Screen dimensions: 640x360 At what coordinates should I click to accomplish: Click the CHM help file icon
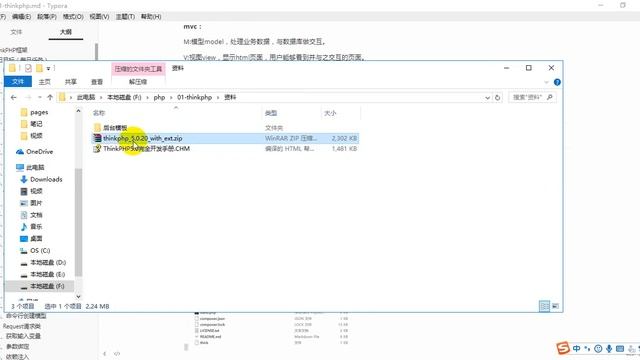point(97,149)
